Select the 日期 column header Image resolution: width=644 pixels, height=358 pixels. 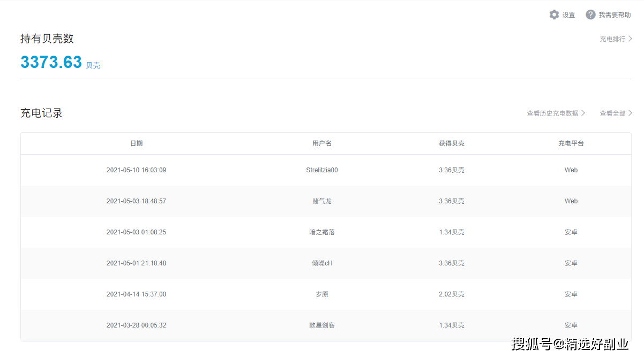[x=137, y=143]
